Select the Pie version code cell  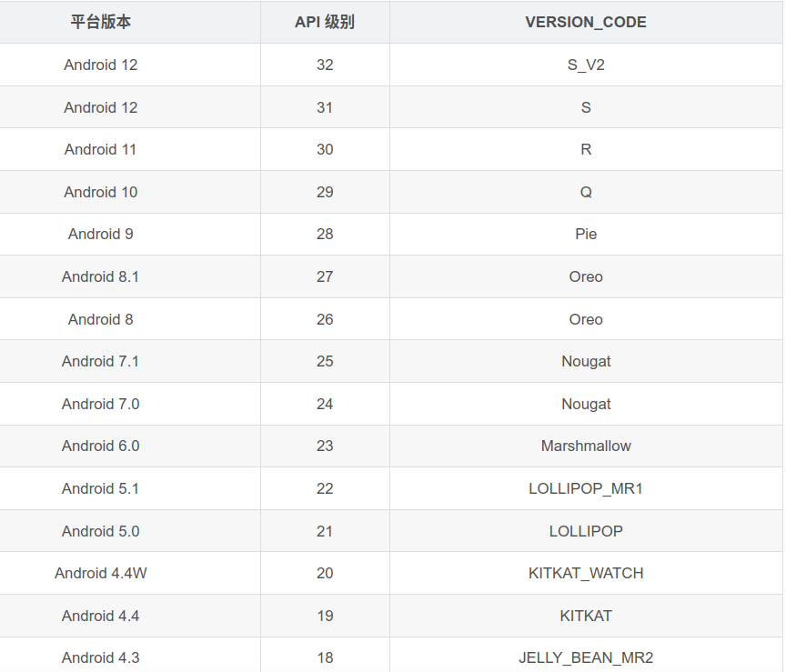(x=586, y=234)
